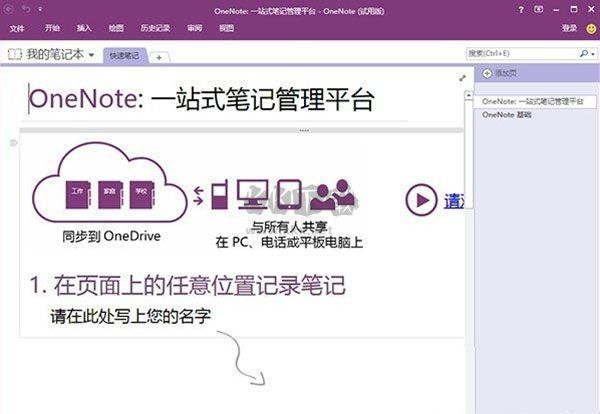
Task: Open the blue 请 hyperlink beside play button
Action: 454,201
